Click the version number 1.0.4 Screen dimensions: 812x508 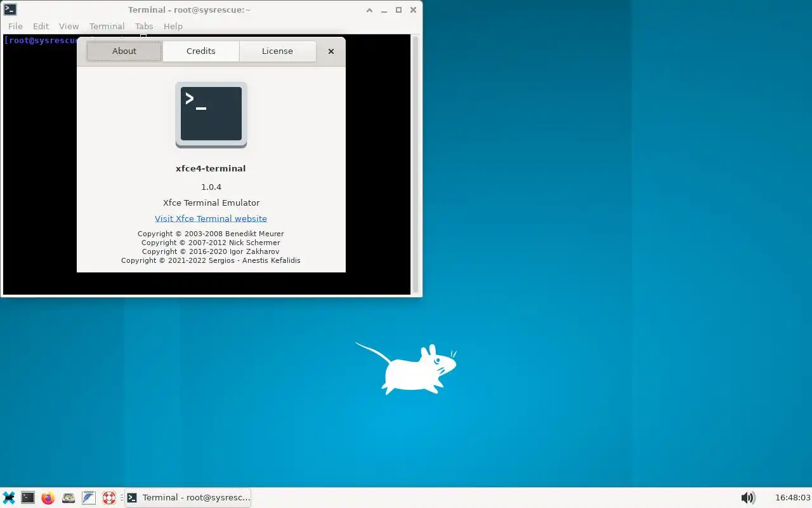[x=211, y=187]
